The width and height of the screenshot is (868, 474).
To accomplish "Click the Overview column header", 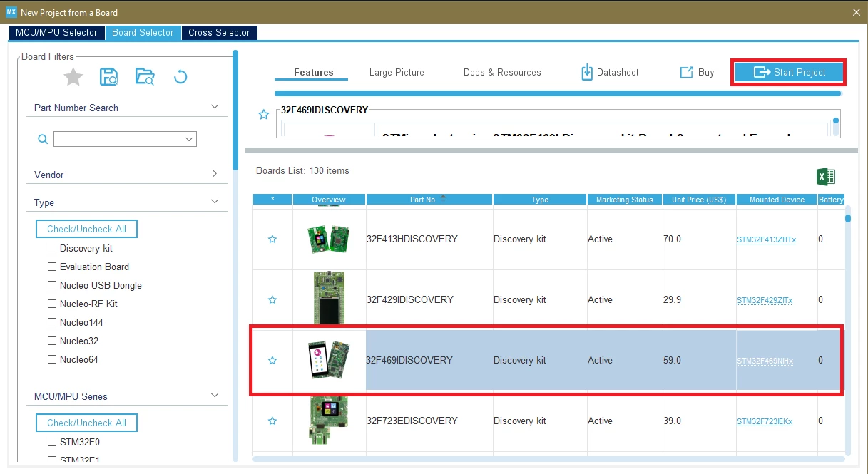I will tap(329, 200).
